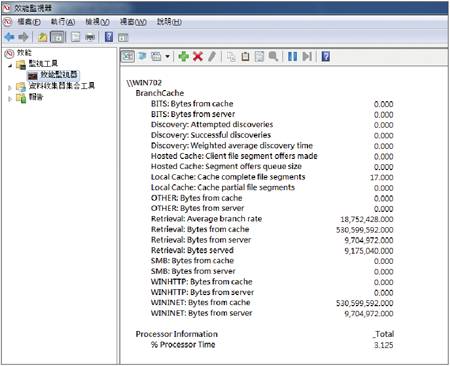The width and height of the screenshot is (450, 366).
Task: Select the 報告 tree folder
Action: point(36,97)
